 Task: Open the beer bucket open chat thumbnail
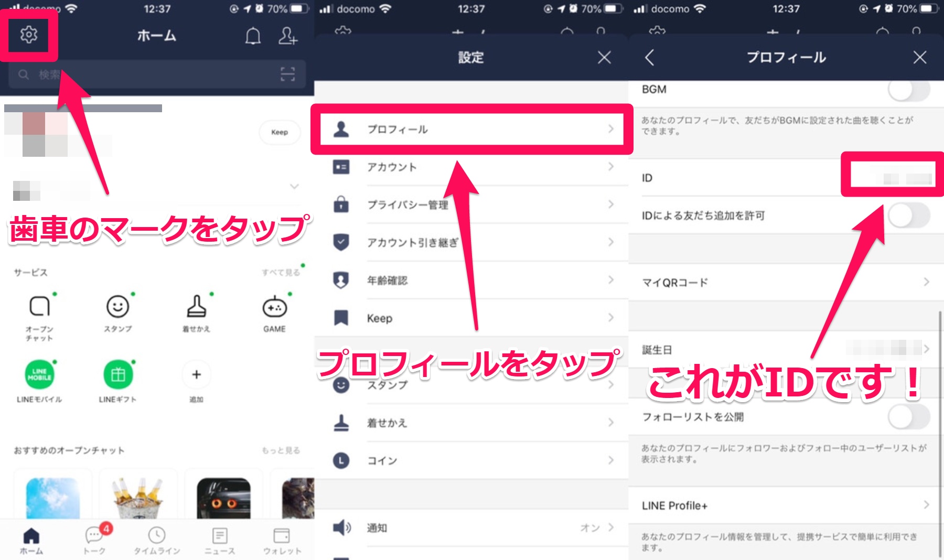(x=138, y=498)
